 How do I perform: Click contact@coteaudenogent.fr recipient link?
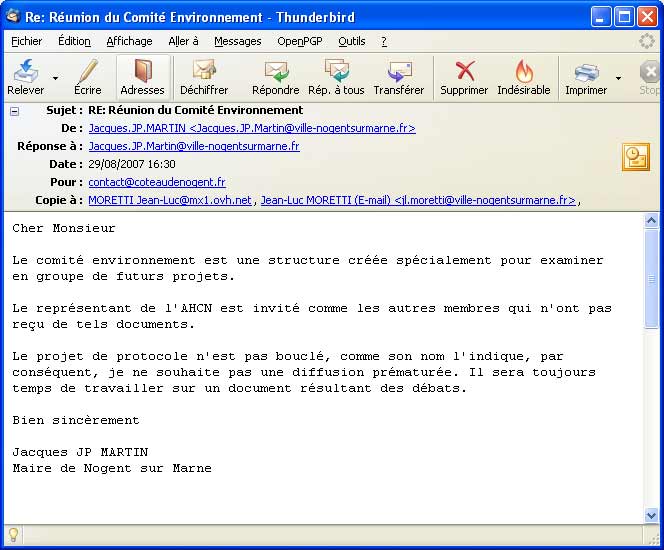pos(157,182)
